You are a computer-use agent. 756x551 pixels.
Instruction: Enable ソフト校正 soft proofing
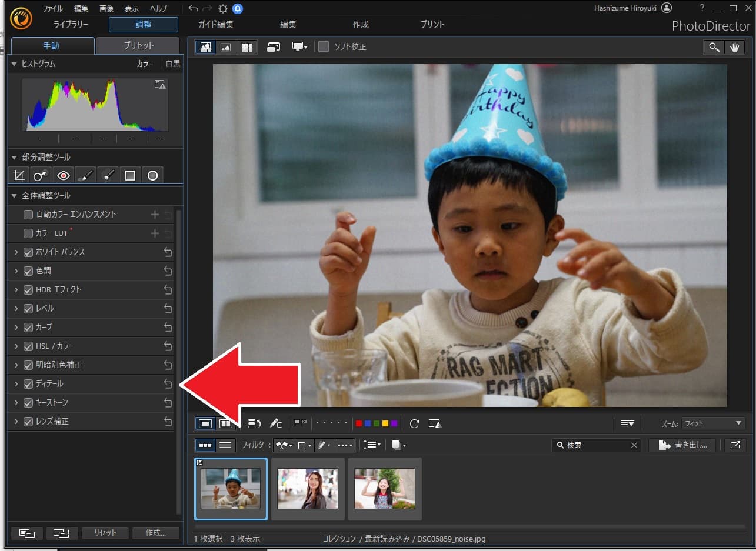pyautogui.click(x=323, y=46)
